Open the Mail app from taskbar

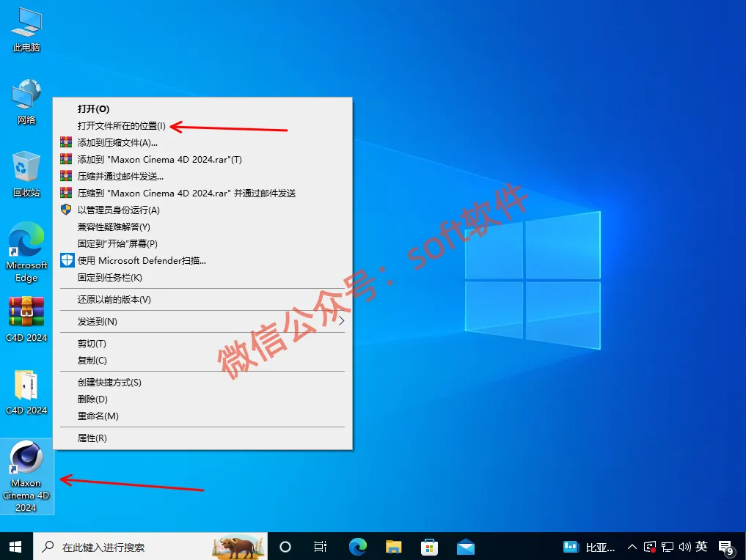(465, 547)
